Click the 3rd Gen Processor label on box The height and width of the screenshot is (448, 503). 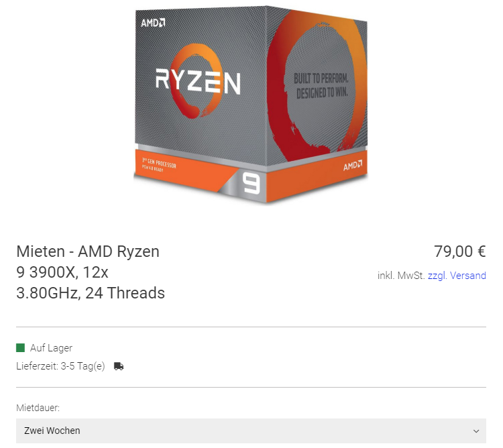click(x=159, y=164)
